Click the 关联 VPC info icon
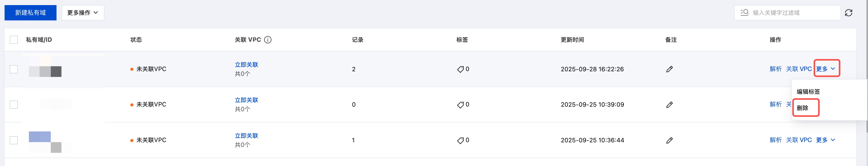 pos(268,40)
